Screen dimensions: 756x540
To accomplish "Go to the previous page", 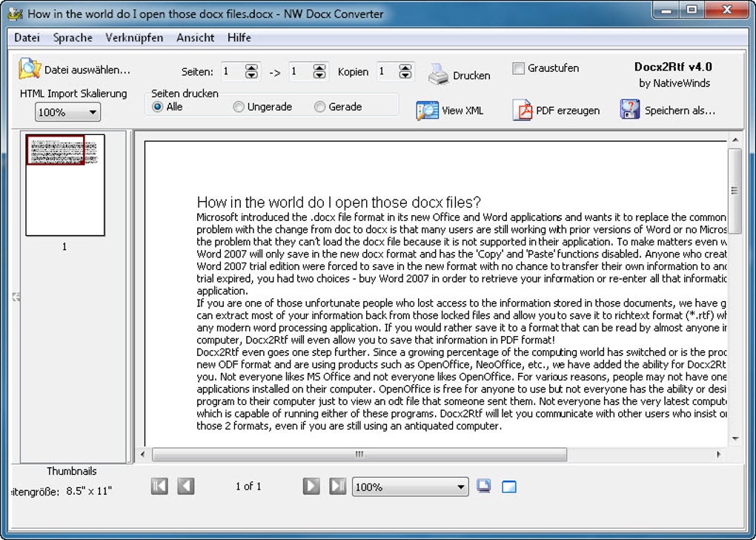I will coord(186,486).
